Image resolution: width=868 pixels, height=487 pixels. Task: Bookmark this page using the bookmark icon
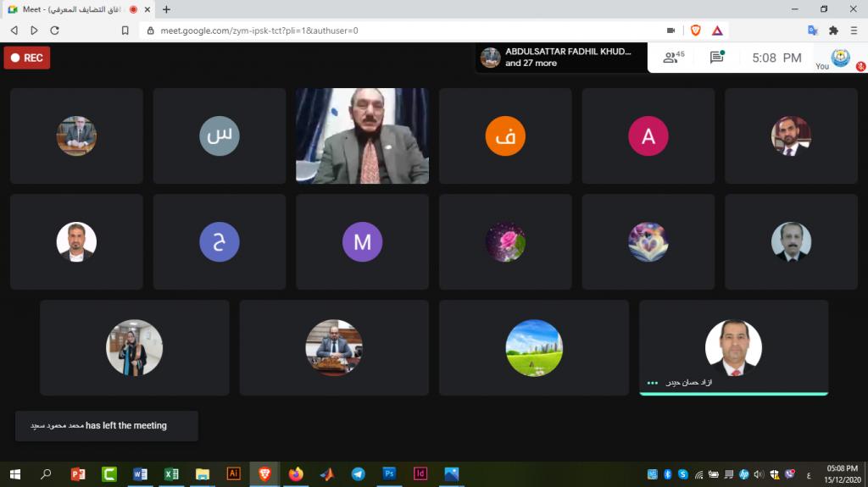(x=125, y=30)
